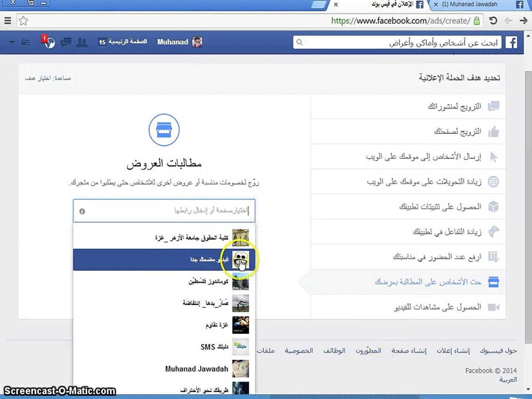Open المطوّرون footer link
The image size is (532, 399).
pyautogui.click(x=368, y=351)
